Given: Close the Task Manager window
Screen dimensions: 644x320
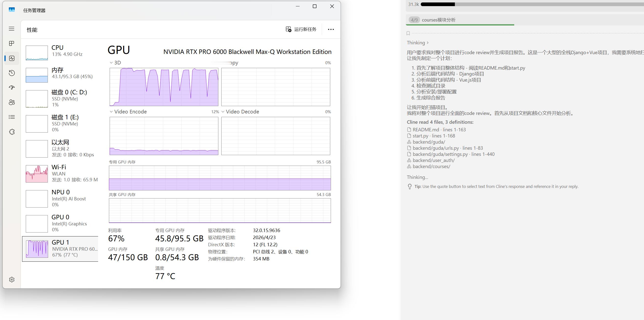Looking at the screenshot, I should point(332,6).
